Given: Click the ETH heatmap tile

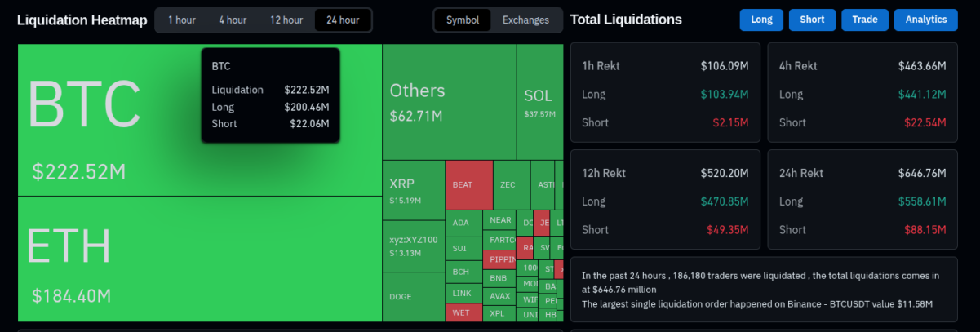Looking at the screenshot, I should (x=199, y=259).
